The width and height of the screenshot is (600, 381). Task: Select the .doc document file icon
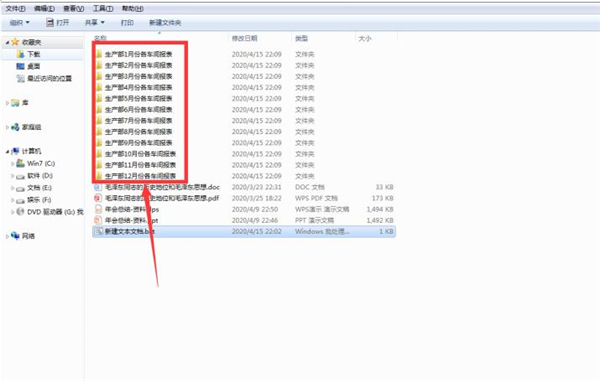coord(98,187)
